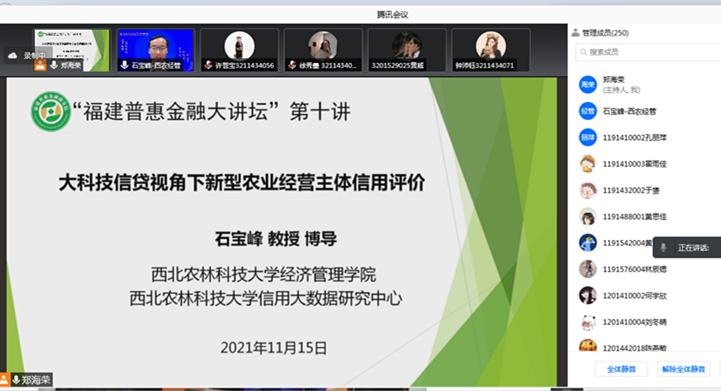Screen dimensions: 721x391
Task: Click the orange screen-sharing icon beside 郑海荣 thumbnail
Action: point(40,65)
